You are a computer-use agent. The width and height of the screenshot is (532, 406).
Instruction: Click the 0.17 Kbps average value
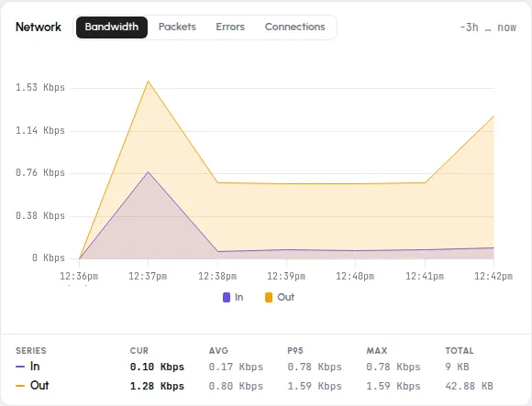pos(236,367)
